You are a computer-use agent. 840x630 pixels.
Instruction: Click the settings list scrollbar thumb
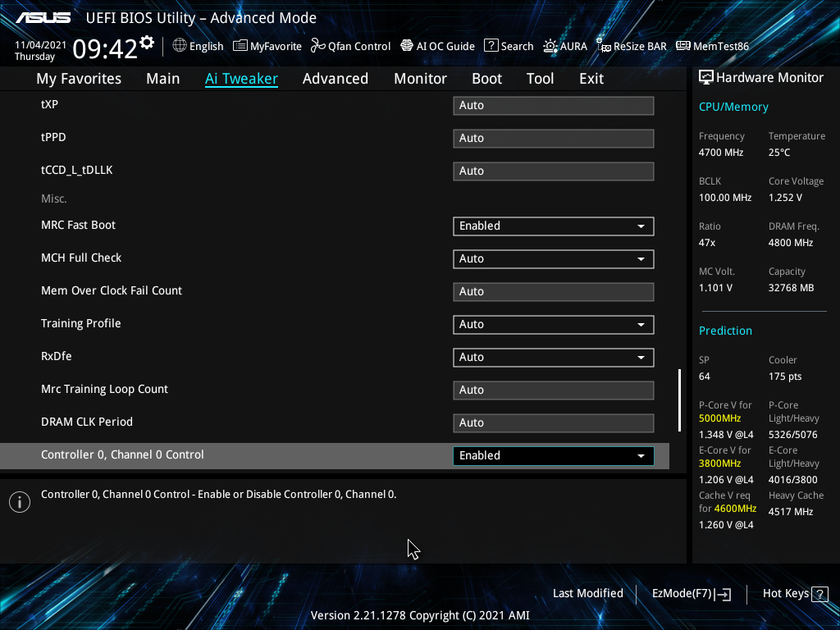pos(679,400)
